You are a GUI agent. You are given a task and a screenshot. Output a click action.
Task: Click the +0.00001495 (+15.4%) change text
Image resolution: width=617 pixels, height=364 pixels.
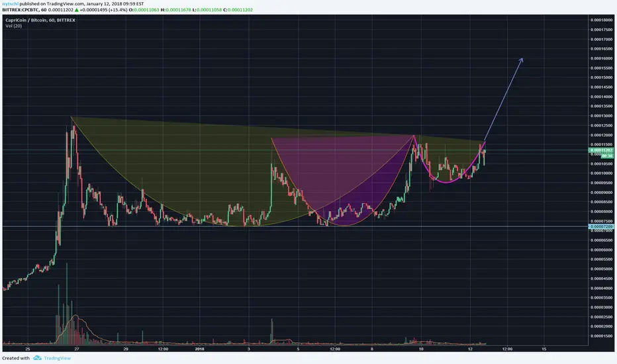[103, 9]
